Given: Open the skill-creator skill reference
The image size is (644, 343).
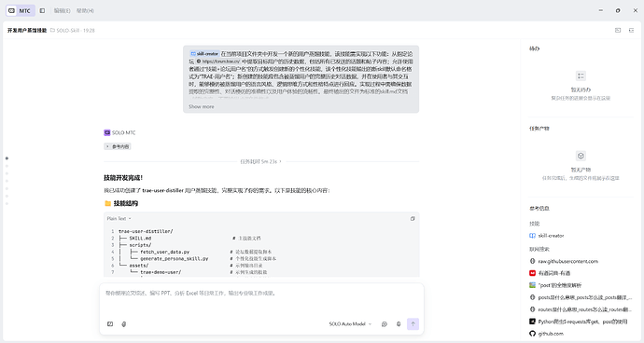Looking at the screenshot, I should (x=551, y=236).
